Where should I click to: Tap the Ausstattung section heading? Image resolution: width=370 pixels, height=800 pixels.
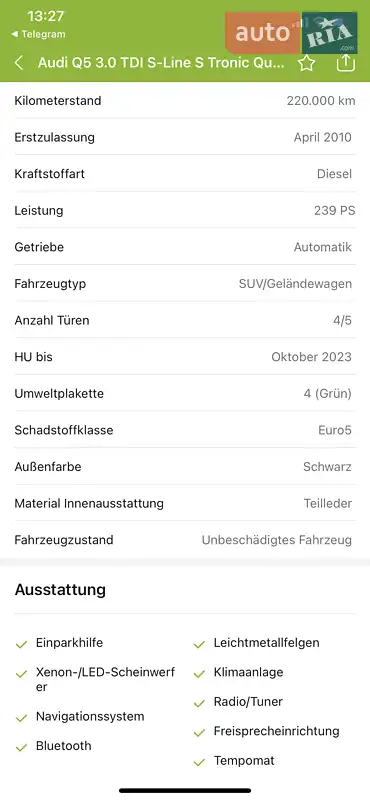click(60, 590)
